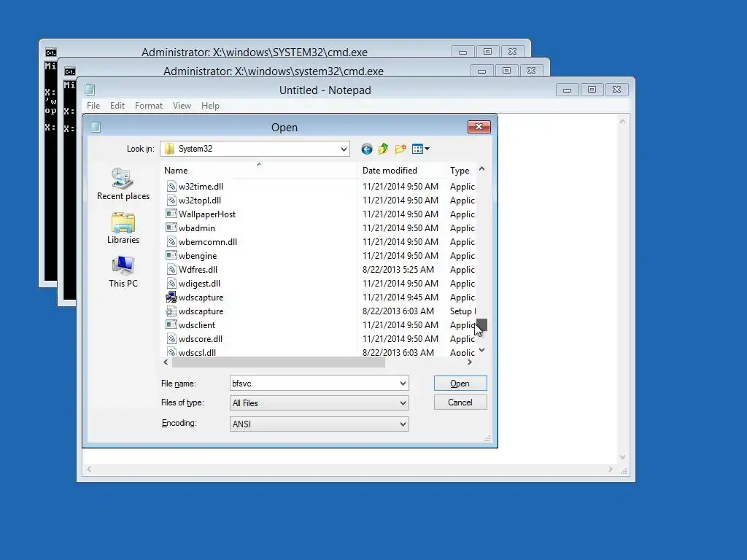
Task: Expand the Look in System32 dropdown
Action: 344,149
